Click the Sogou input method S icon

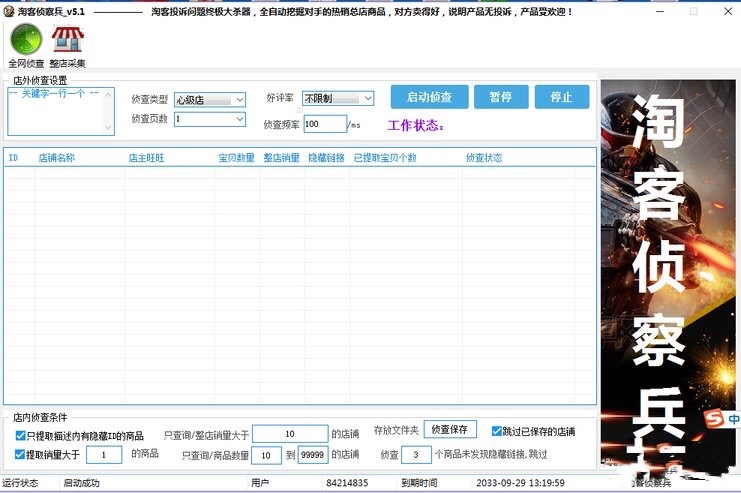tap(714, 418)
